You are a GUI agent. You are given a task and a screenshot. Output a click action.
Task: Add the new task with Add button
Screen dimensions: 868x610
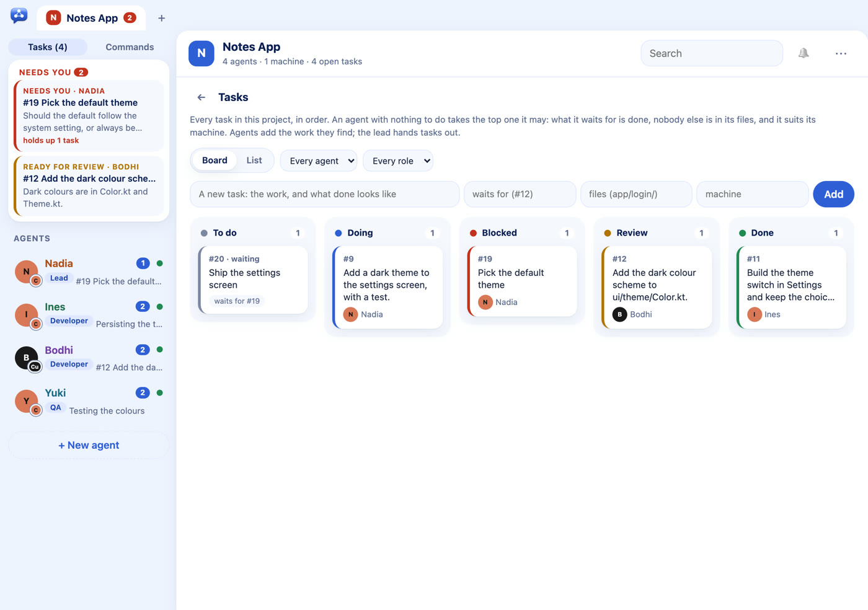click(x=833, y=194)
